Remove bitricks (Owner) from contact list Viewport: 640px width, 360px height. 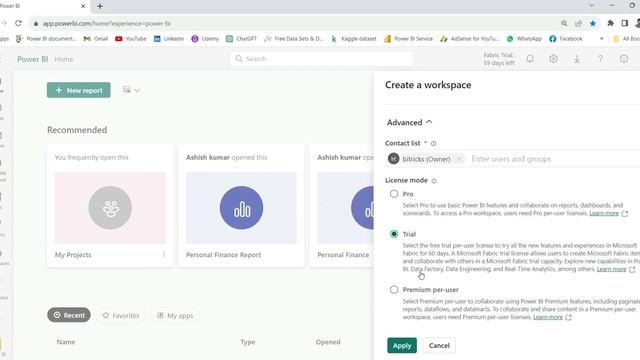point(459,159)
